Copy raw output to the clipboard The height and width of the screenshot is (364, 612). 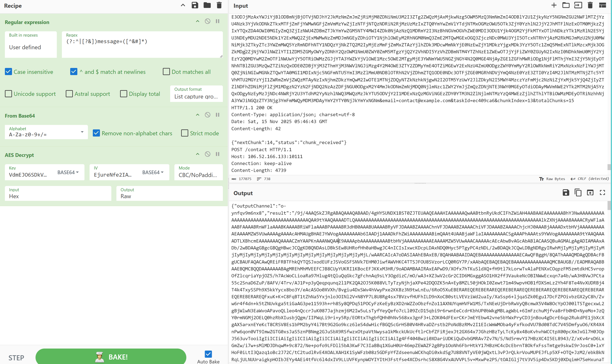pos(578,192)
